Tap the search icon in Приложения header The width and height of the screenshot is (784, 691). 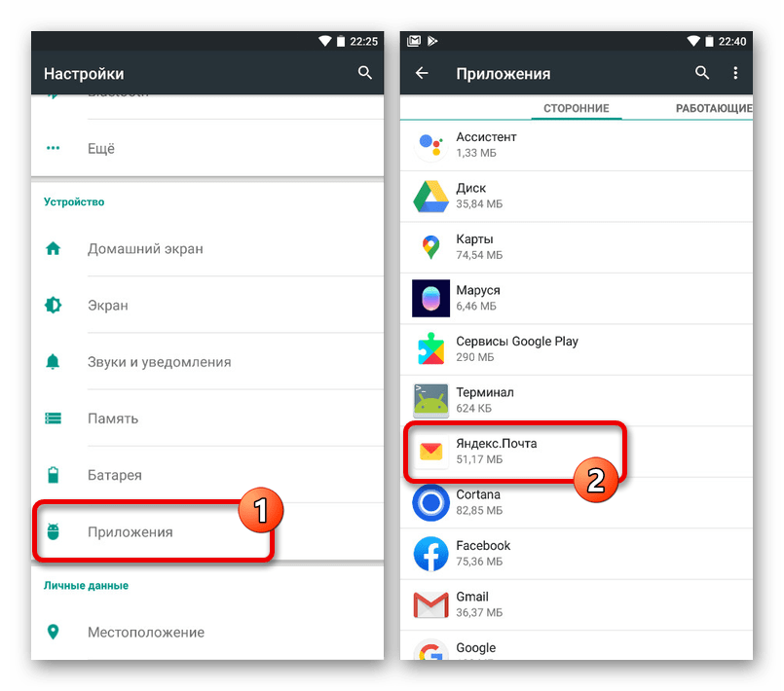(x=702, y=73)
